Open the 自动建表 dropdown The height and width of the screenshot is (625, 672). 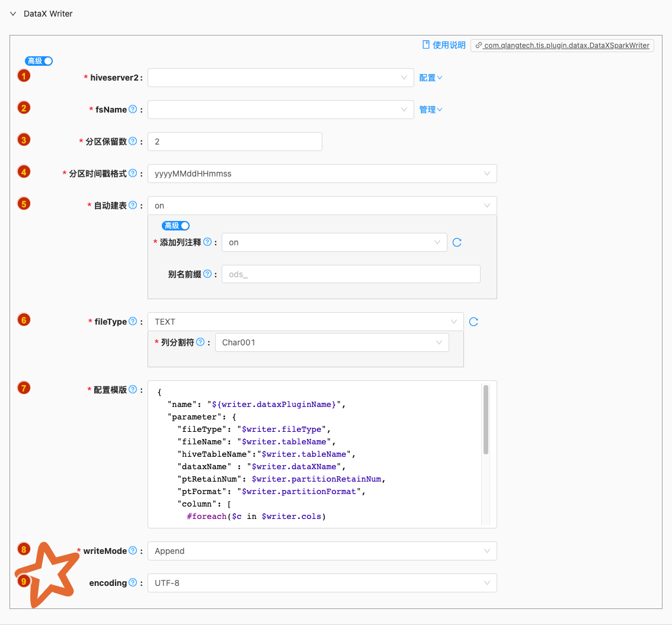tap(322, 206)
